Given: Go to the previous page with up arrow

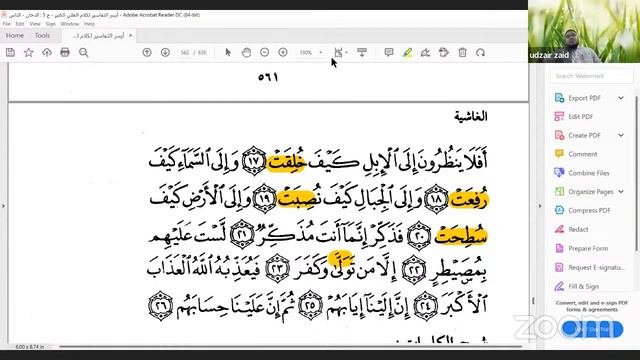Looking at the screenshot, I should point(147,52).
